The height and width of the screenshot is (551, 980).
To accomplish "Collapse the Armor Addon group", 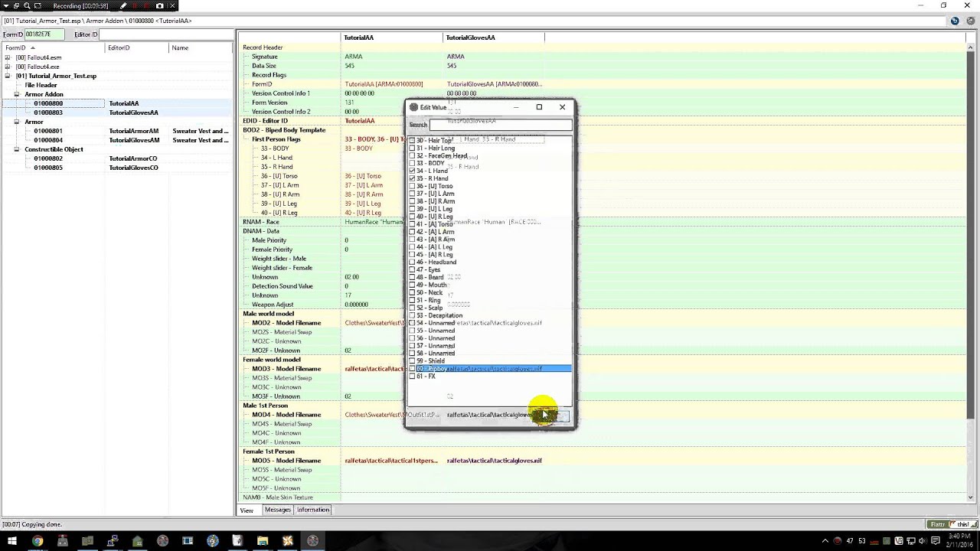I will coord(17,94).
